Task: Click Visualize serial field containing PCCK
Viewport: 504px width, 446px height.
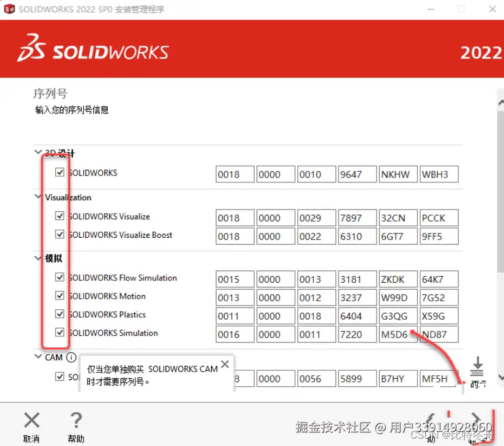Action: 439,218
